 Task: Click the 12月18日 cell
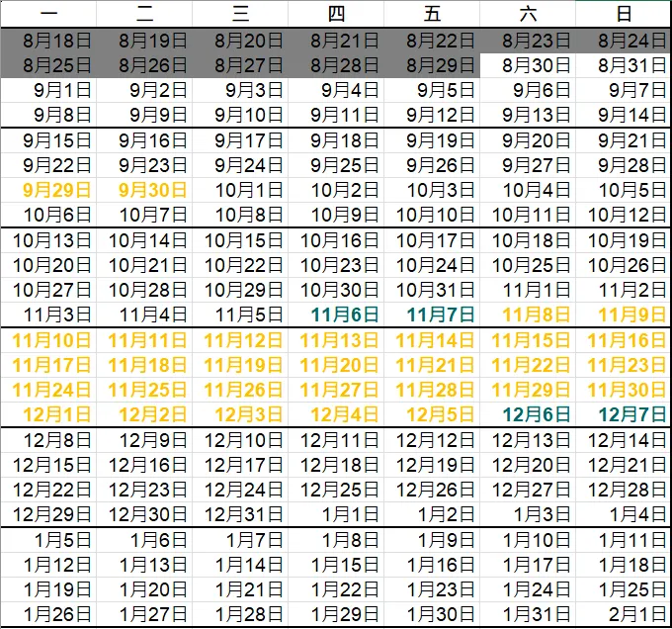click(x=336, y=465)
